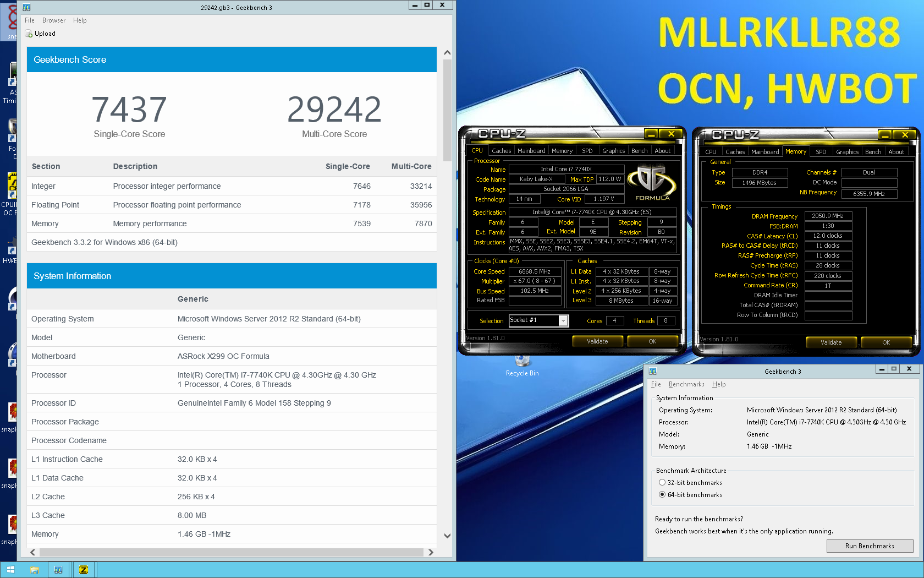Click vertical scrollbar thumb in Geekbench results

(x=447, y=110)
